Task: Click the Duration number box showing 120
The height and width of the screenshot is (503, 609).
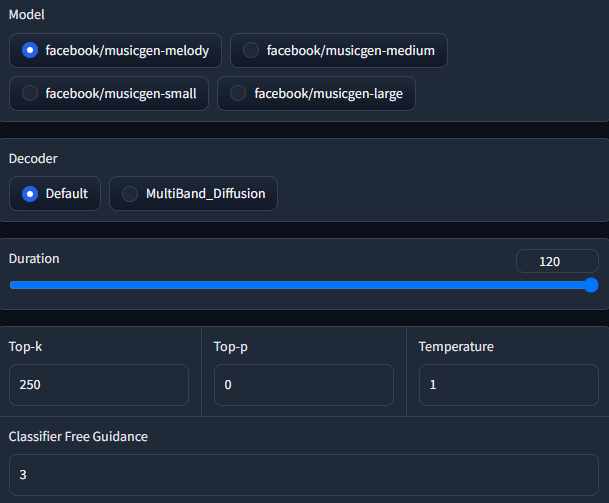Action: click(x=557, y=261)
